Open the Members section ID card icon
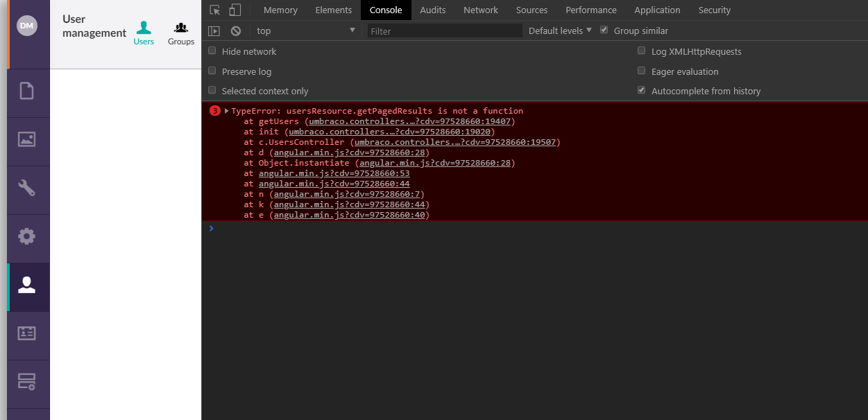 (27, 333)
